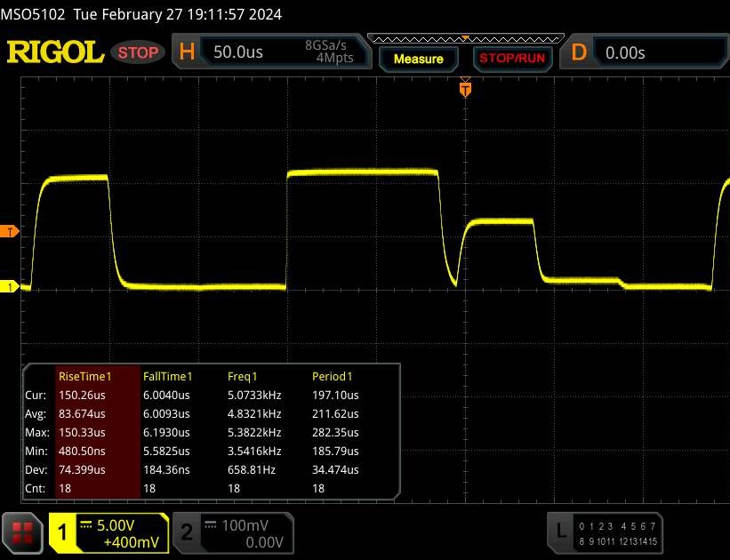730x560 pixels.
Task: Select the channel 1 ground marker
Action: pyautogui.click(x=9, y=286)
